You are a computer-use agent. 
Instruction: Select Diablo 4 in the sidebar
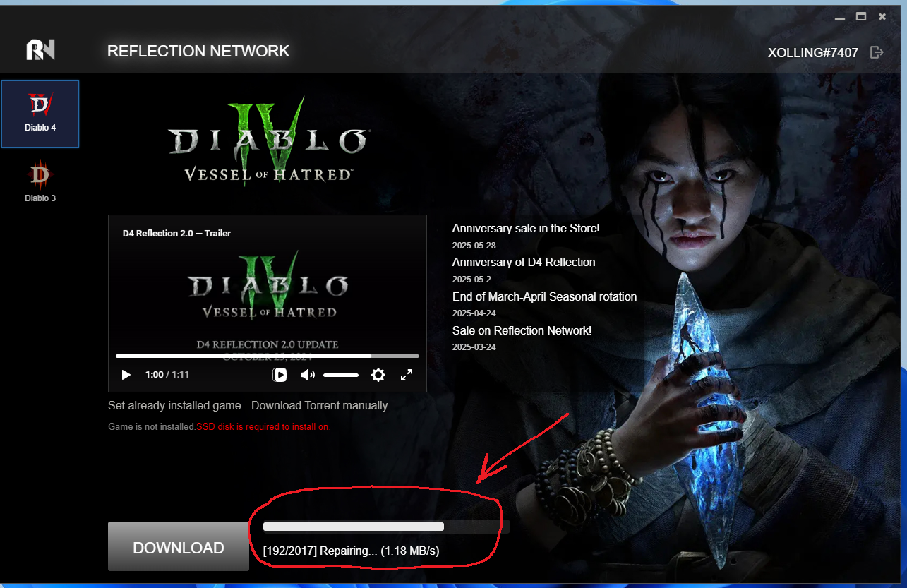point(40,114)
